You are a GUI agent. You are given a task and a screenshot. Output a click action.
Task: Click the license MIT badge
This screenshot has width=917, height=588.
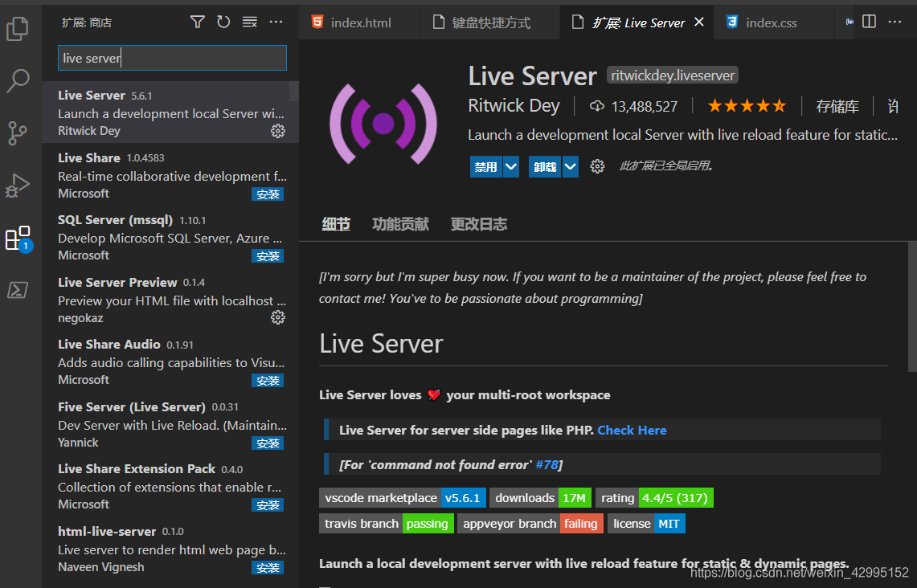646,524
